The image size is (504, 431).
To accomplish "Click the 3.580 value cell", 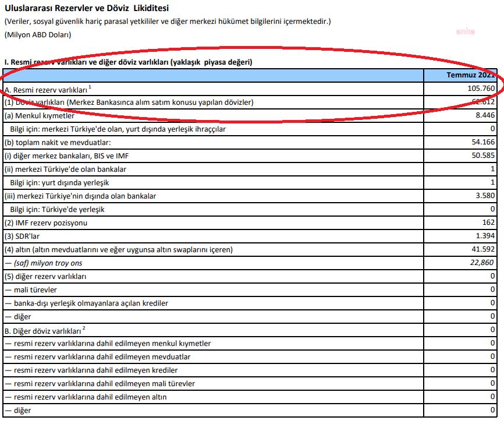I will [484, 196].
